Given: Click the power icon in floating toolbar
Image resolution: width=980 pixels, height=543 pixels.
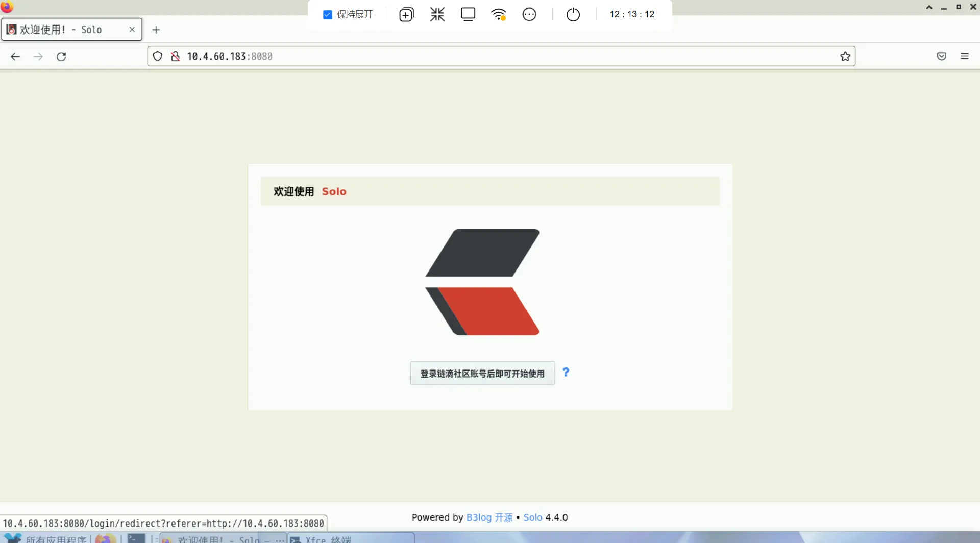Looking at the screenshot, I should coord(573,14).
